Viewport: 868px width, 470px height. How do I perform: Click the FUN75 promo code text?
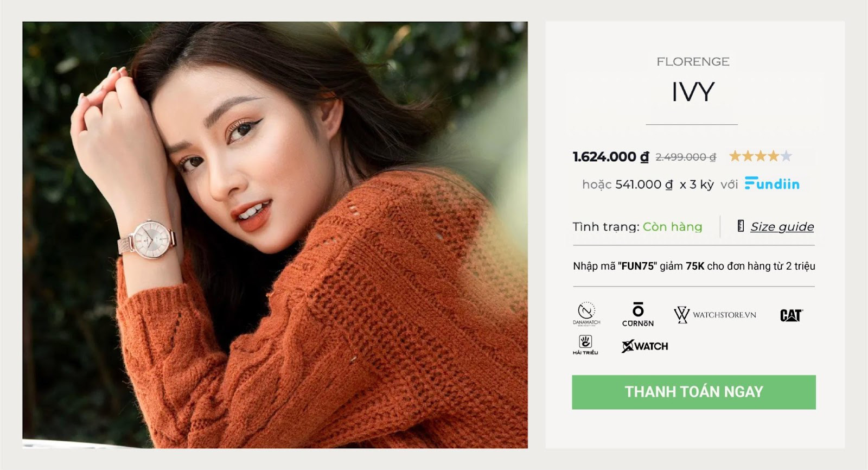point(637,266)
